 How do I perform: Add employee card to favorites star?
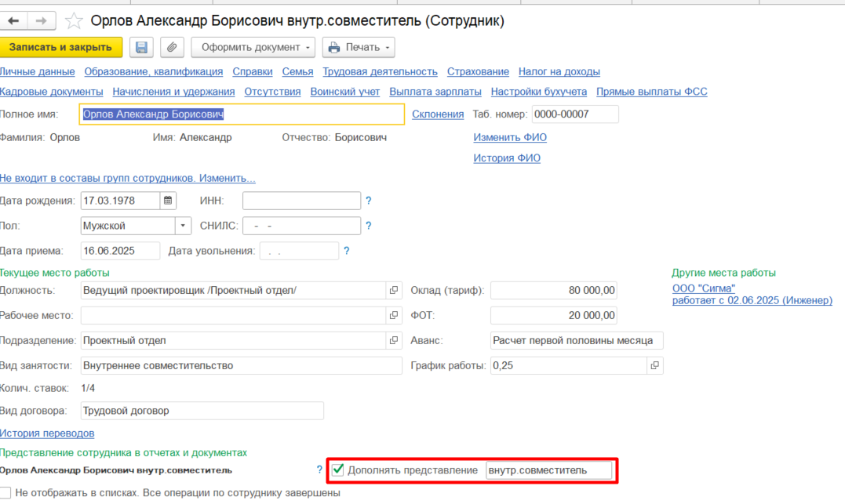[74, 21]
